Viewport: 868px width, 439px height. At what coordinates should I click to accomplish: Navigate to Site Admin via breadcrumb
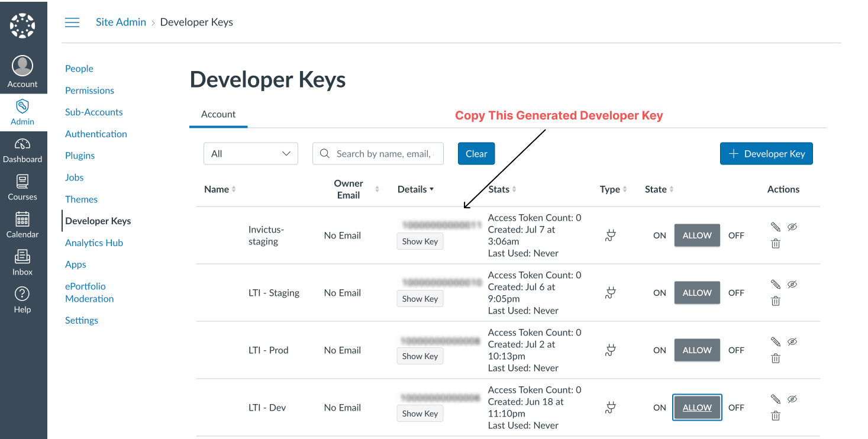(121, 22)
